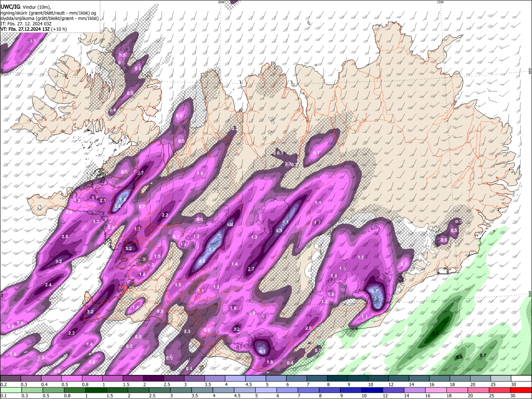The width and height of the screenshot is (532, 399).
Task: Click the '0.2' label starting the upper legend row
Action: click(x=4, y=384)
